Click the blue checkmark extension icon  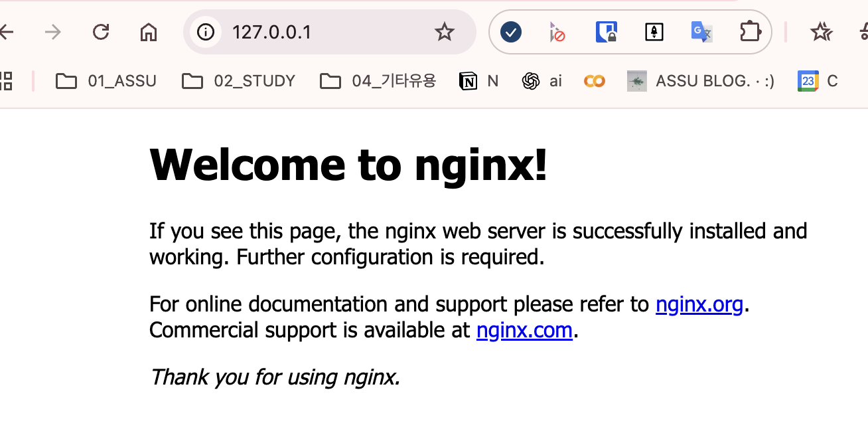coord(510,31)
